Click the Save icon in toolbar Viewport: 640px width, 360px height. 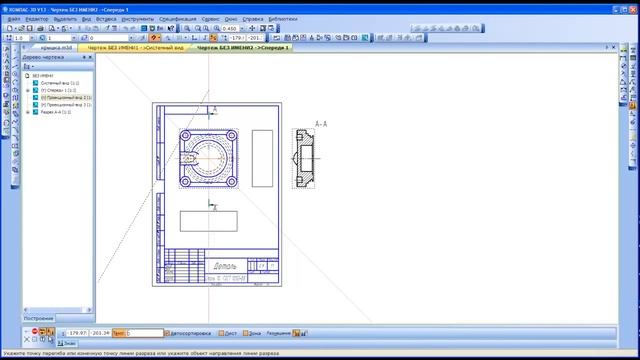click(29, 28)
